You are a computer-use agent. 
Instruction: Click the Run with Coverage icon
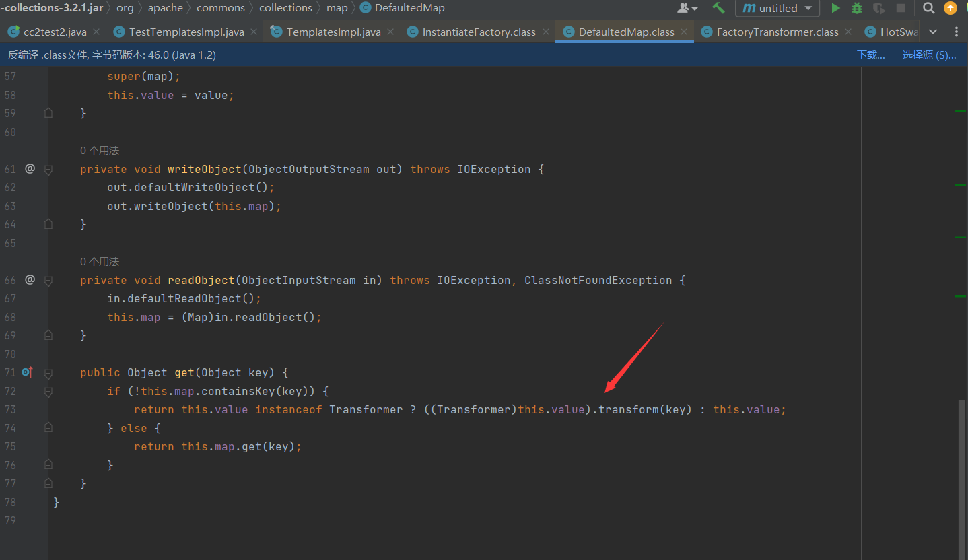[879, 8]
